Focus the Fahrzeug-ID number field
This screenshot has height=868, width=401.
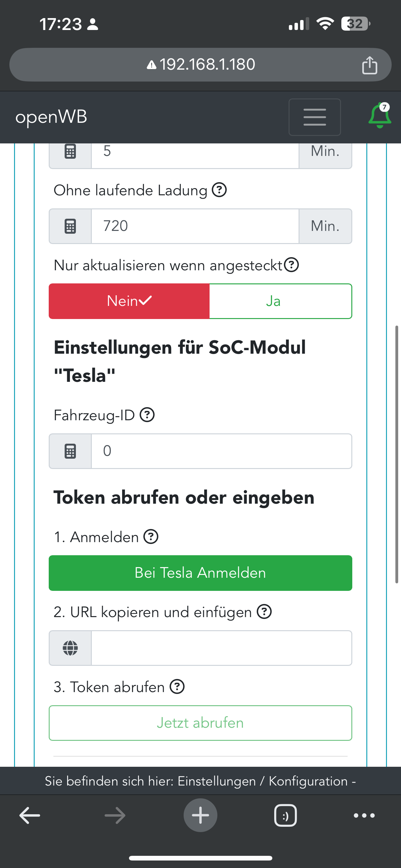click(x=221, y=451)
